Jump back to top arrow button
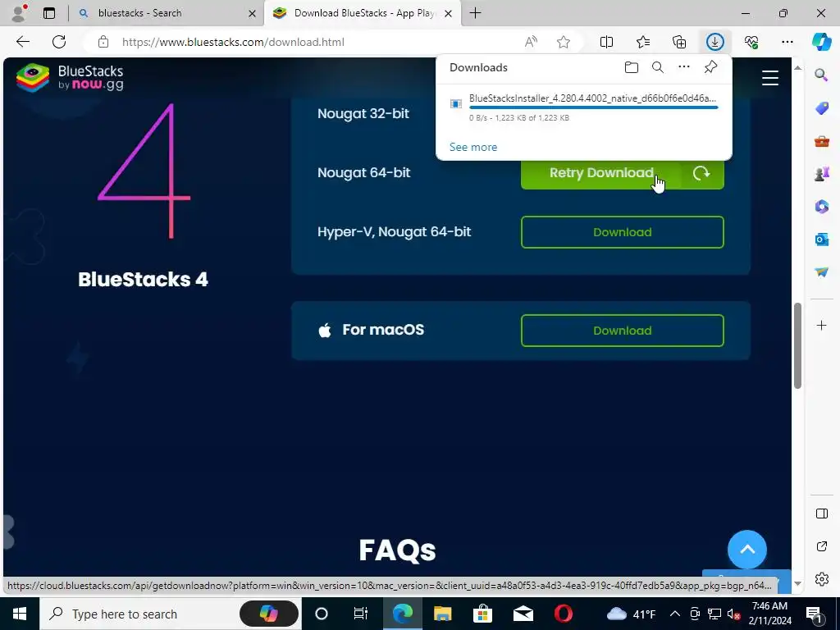Viewport: 840px width, 630px height. (x=746, y=549)
